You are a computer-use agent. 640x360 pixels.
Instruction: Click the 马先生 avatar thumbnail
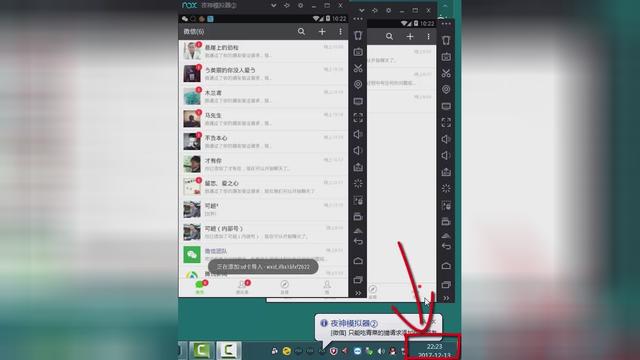(192, 119)
